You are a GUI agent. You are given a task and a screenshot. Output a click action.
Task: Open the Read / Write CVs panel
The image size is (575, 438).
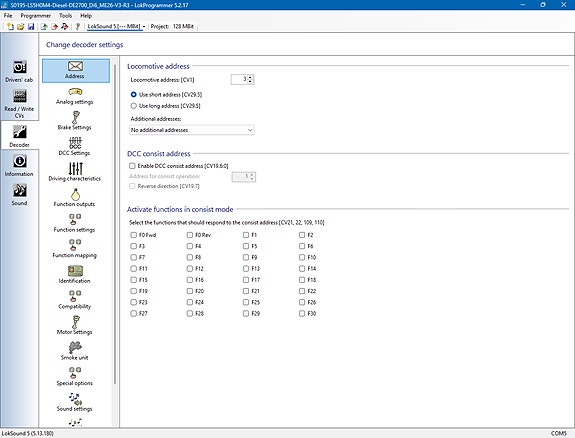point(19,104)
